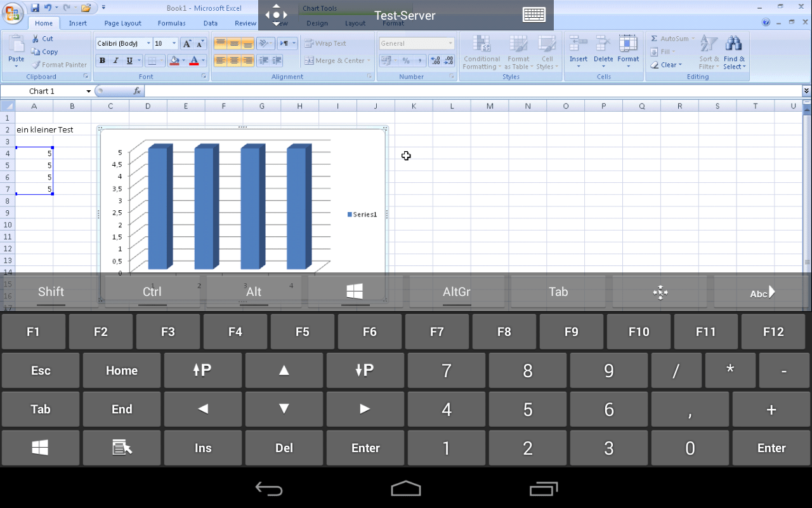
Task: Open the Chart Tools Design tab
Action: [317, 23]
